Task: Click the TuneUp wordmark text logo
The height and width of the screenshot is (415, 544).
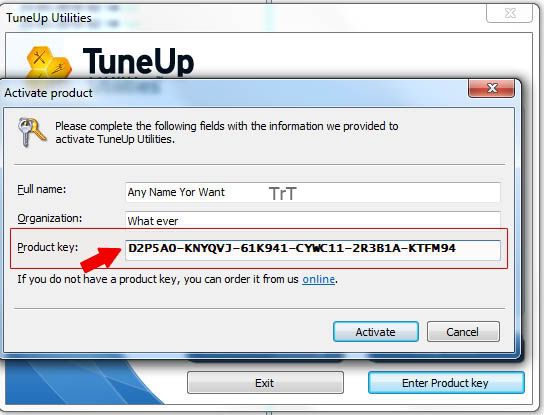Action: tap(138, 62)
